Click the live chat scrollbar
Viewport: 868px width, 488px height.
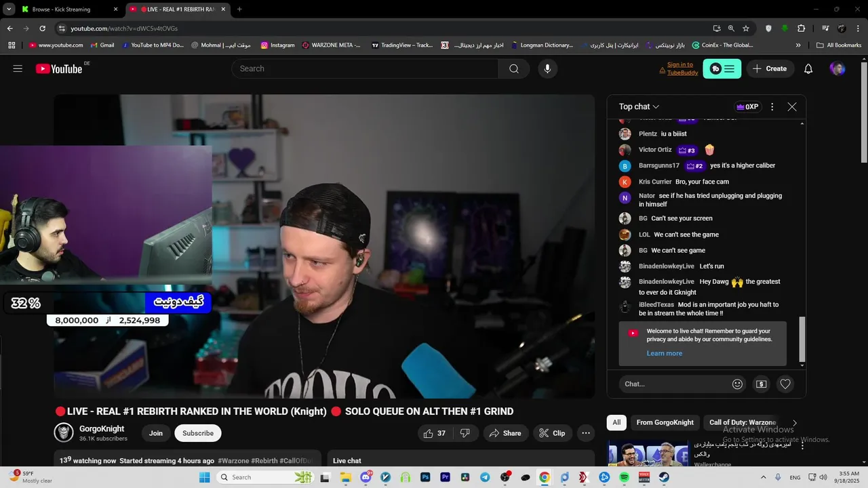point(802,339)
